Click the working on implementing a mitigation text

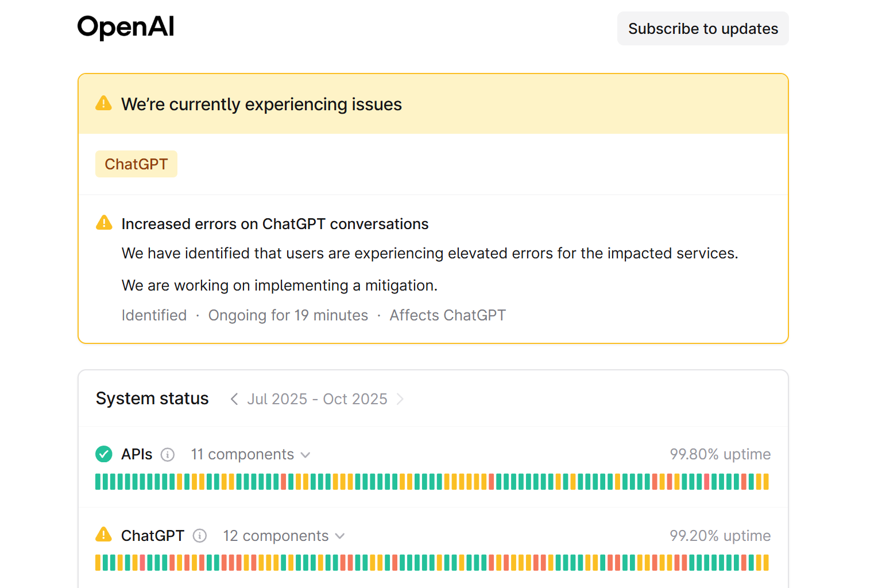click(x=280, y=285)
